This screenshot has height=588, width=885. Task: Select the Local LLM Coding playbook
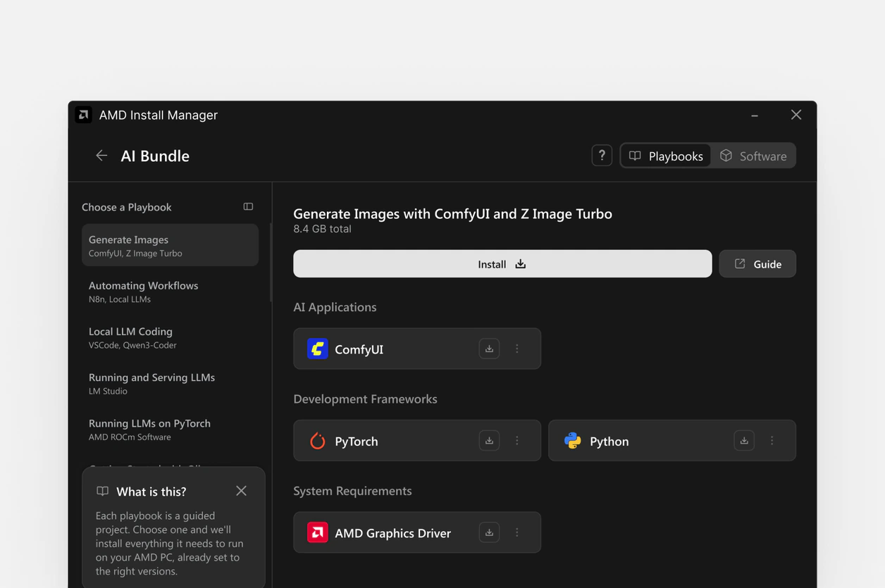(x=170, y=337)
